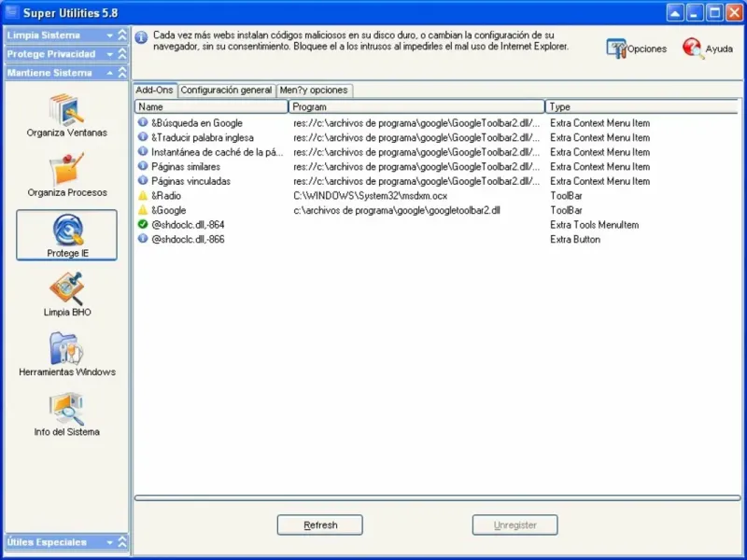Viewport: 747px width, 560px height.
Task: Select Instantánea de caché de la pá... entry
Action: click(x=218, y=152)
